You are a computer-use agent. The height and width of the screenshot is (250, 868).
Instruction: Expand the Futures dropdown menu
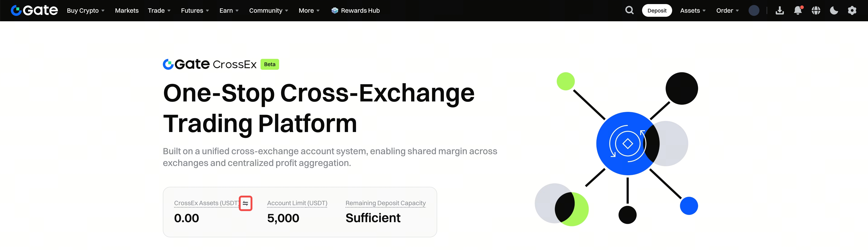[195, 10]
